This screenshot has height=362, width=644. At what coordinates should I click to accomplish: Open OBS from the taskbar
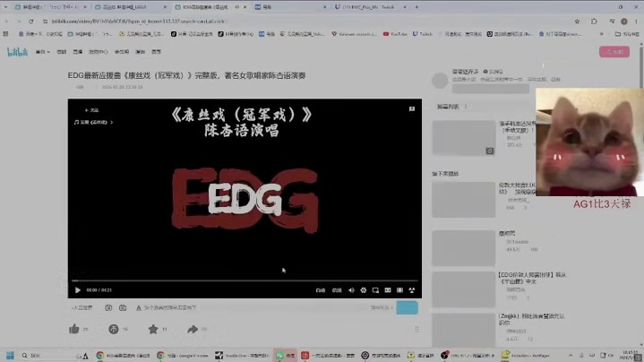(x=468, y=356)
